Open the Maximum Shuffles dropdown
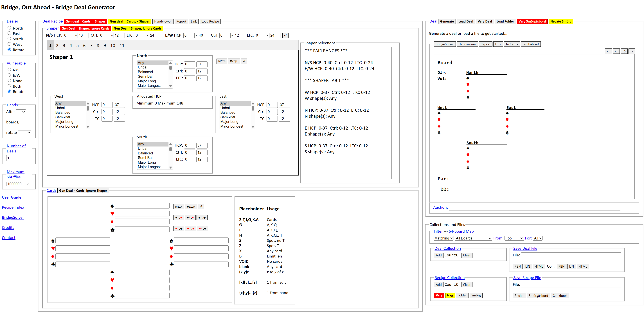This screenshot has width=644, height=313. coord(18,184)
